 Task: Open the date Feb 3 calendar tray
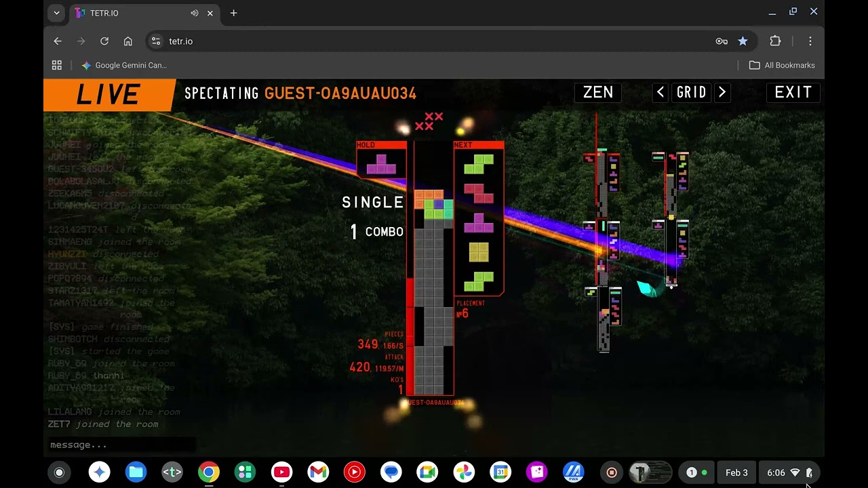click(736, 472)
